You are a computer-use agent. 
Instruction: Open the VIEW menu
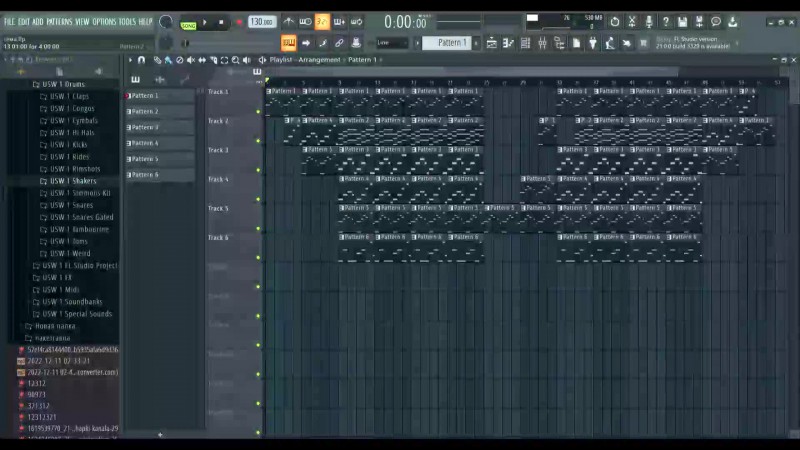point(82,22)
